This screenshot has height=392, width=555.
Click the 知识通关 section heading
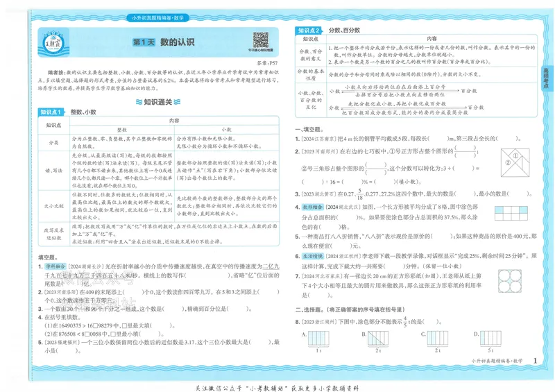tap(158, 102)
